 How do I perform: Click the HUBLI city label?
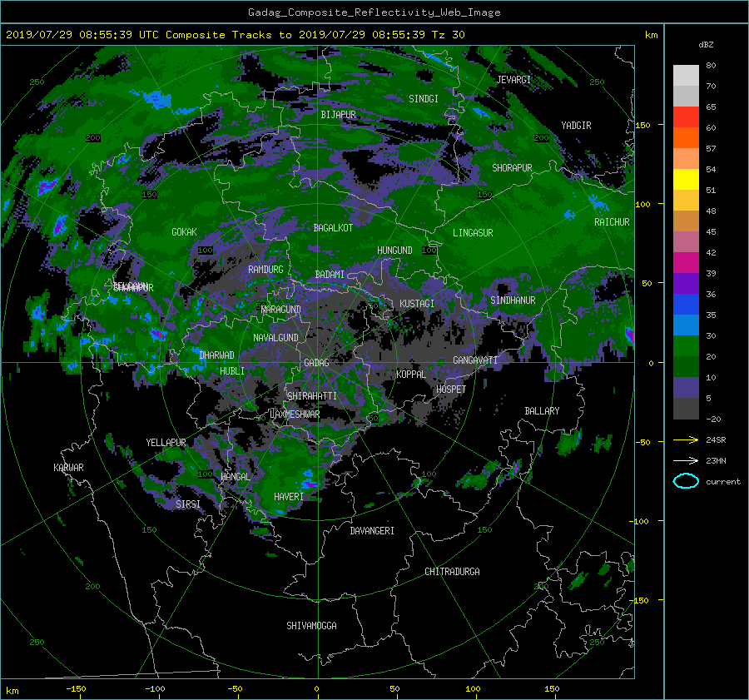[x=232, y=371]
